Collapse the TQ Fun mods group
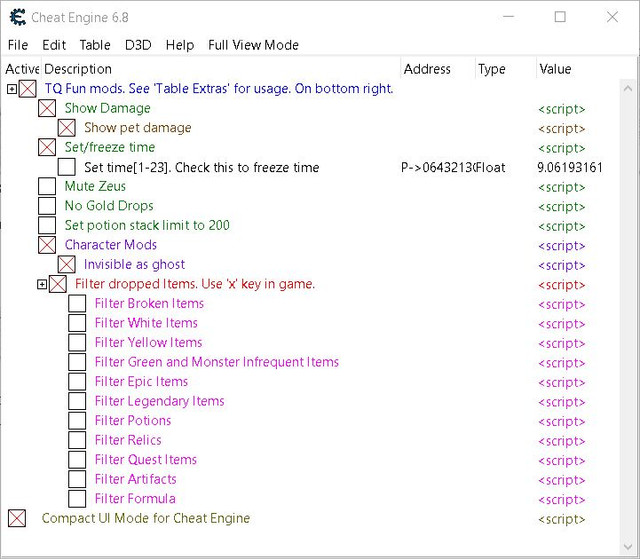640x559 pixels. coord(12,89)
